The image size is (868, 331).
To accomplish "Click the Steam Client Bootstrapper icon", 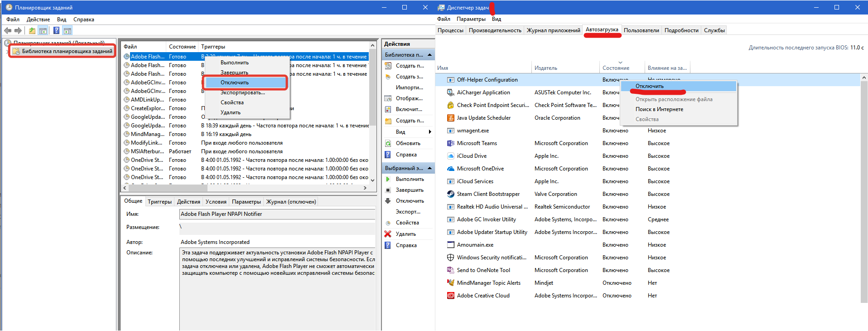I will pyautogui.click(x=450, y=194).
